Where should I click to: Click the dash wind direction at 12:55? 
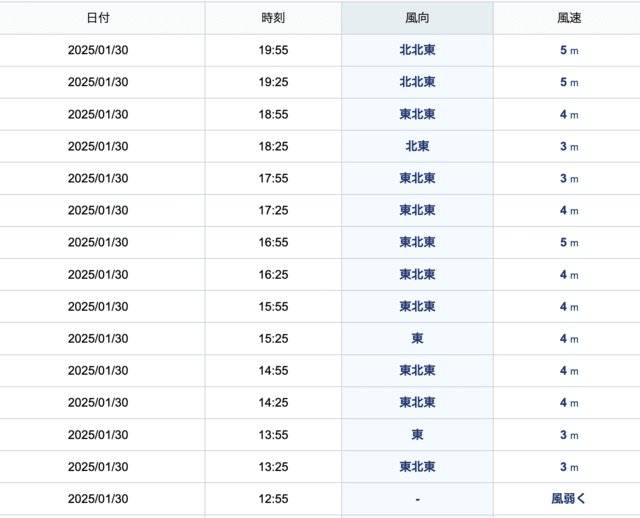coord(417,499)
